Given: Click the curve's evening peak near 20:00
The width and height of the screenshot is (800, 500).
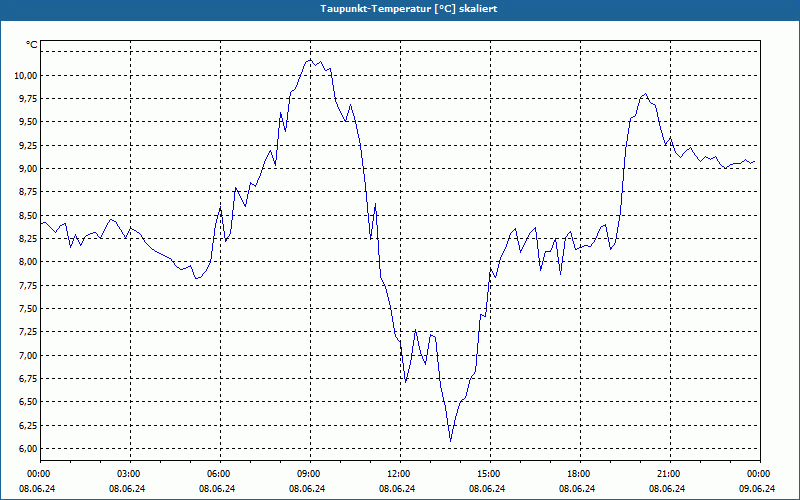Looking at the screenshot, I should pyautogui.click(x=645, y=94).
